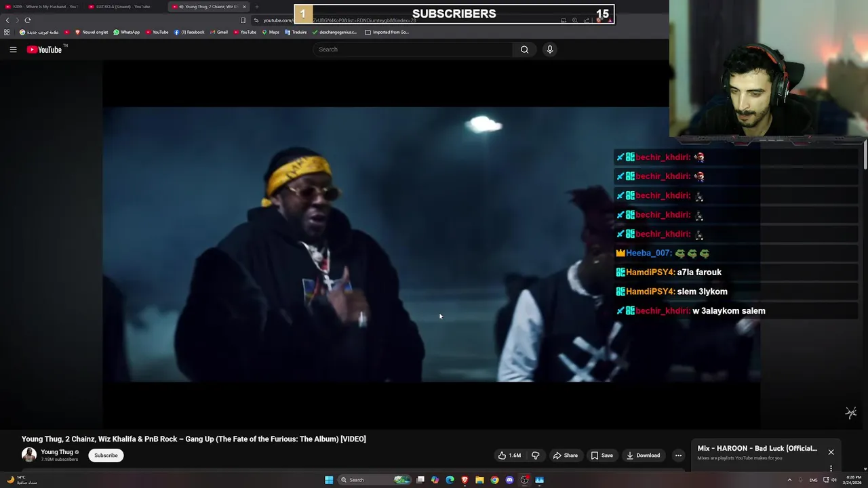Open the weather widget on the taskbar
The width and height of the screenshot is (868, 488).
[22, 480]
